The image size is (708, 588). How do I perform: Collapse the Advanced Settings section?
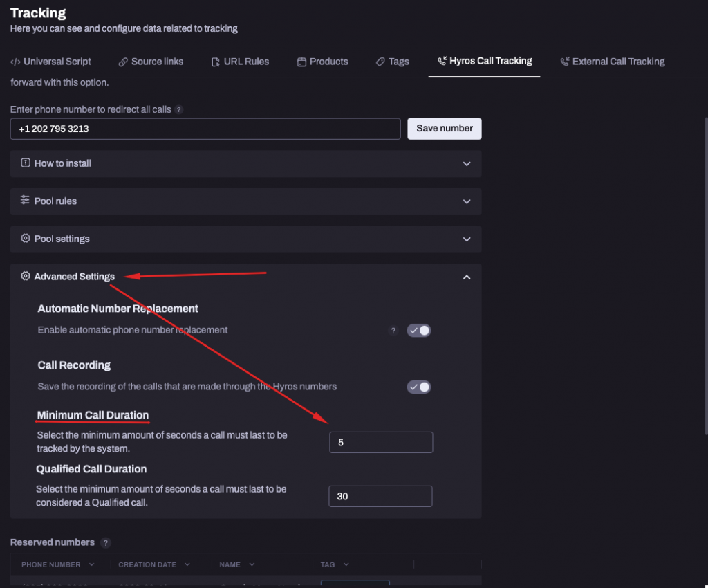(x=467, y=277)
